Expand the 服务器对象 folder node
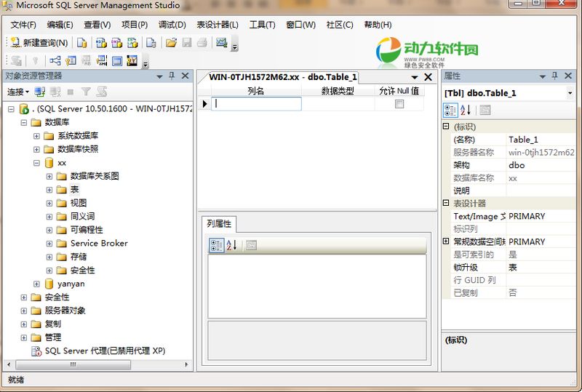This screenshot has width=582, height=392. click(24, 311)
